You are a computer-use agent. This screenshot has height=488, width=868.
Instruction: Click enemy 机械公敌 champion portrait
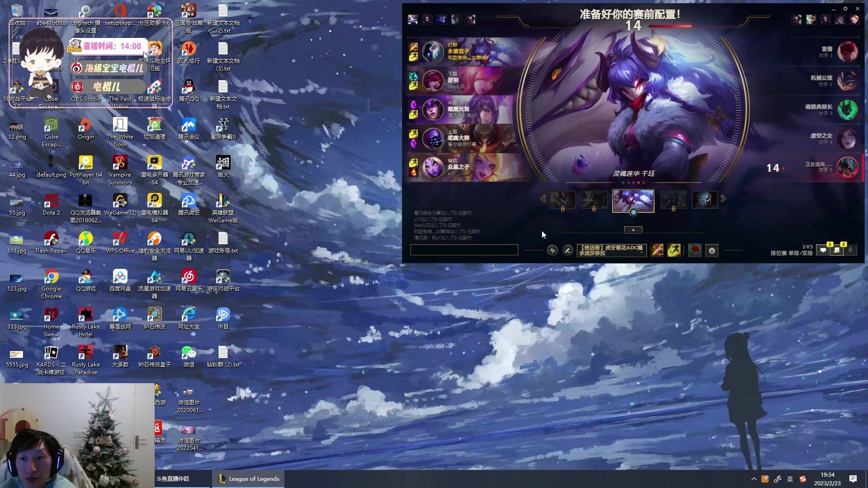pyautogui.click(x=847, y=80)
